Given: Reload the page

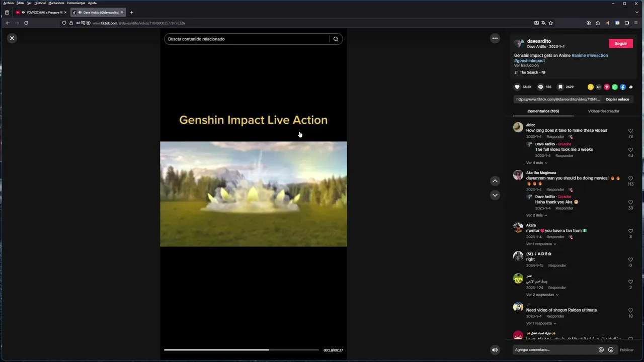Looking at the screenshot, I should pos(26,23).
